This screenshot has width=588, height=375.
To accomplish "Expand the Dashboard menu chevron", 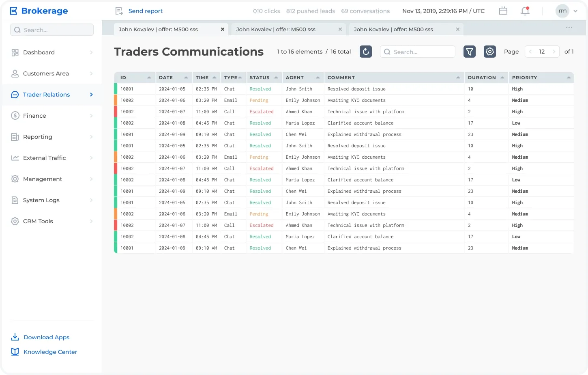I will (x=91, y=52).
